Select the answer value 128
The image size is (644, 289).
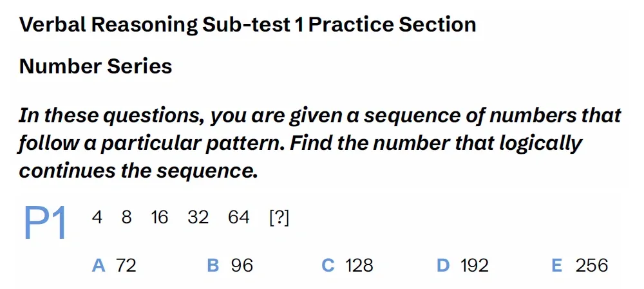tap(359, 265)
